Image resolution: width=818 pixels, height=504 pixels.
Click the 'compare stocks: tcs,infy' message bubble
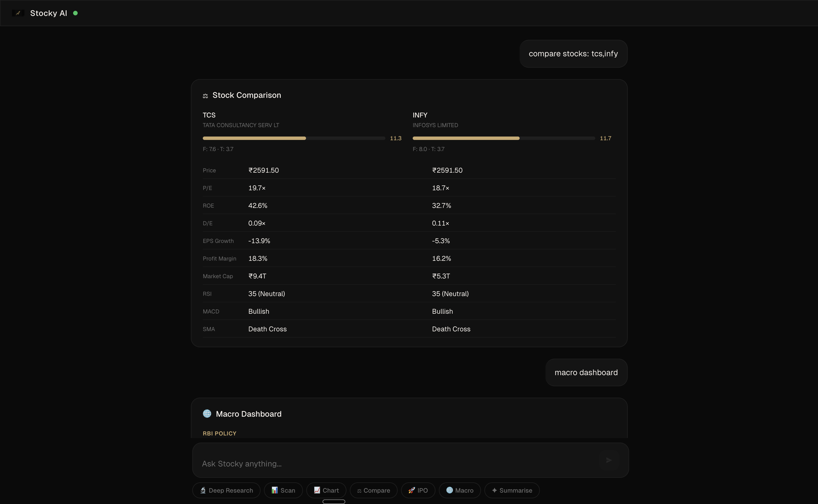[x=573, y=54]
